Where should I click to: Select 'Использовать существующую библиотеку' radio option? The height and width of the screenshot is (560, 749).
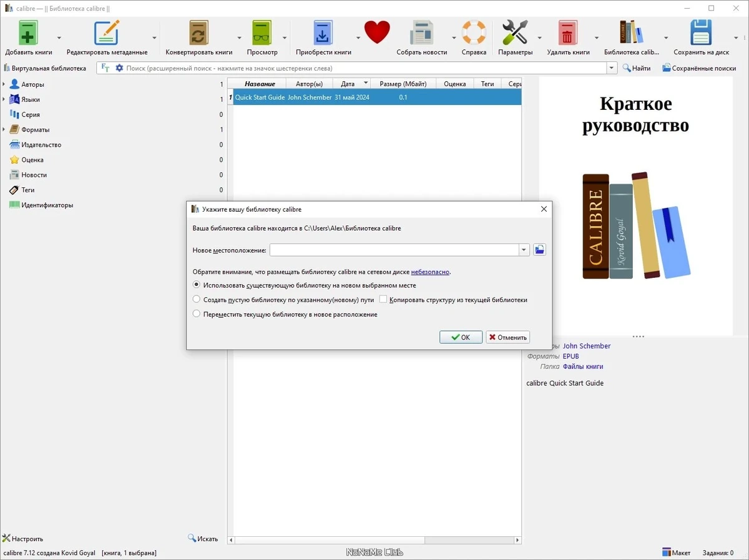197,285
